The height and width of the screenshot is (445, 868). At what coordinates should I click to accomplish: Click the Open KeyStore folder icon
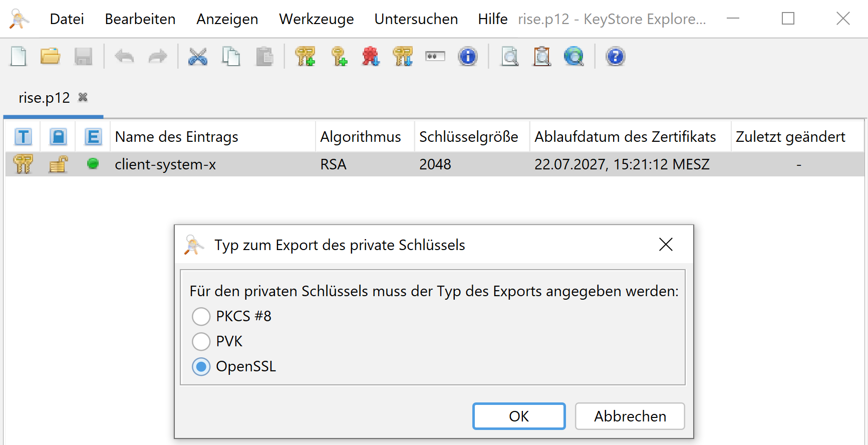pyautogui.click(x=50, y=57)
